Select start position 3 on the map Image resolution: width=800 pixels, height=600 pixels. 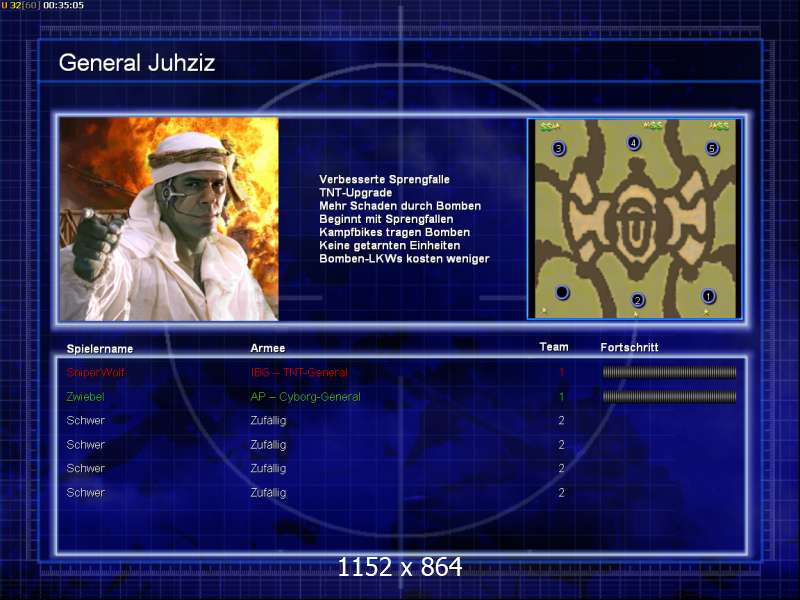[x=559, y=148]
